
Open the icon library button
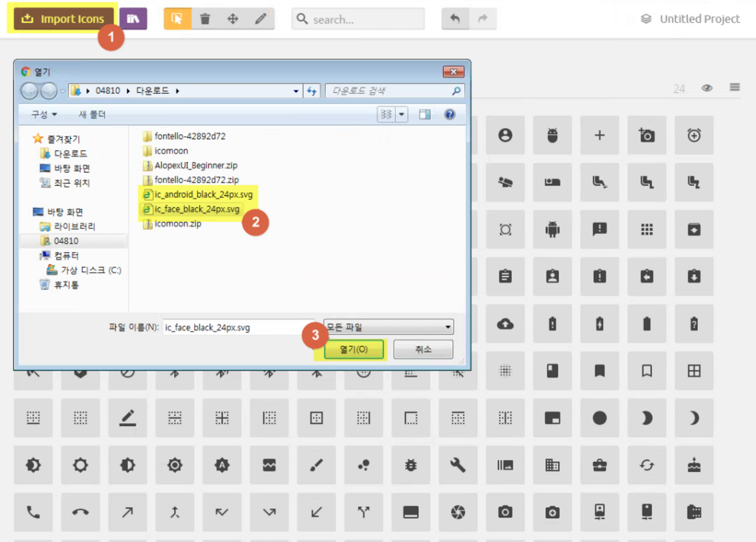pos(133,19)
